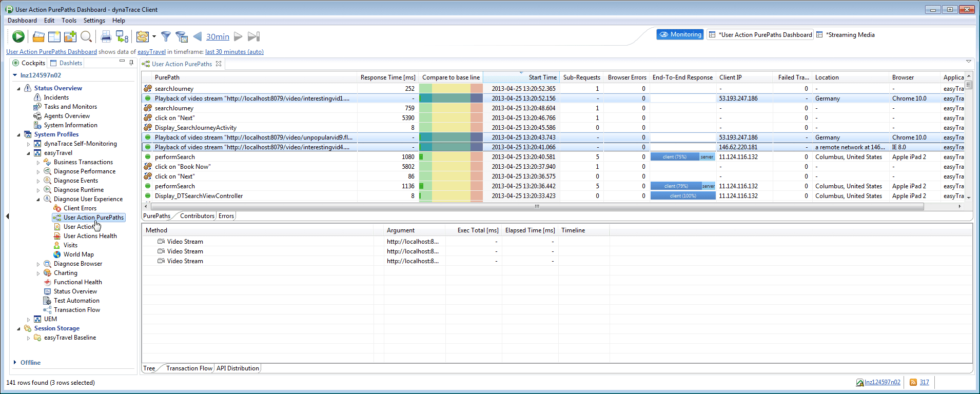Minimize the Cockpits panel

click(122, 61)
